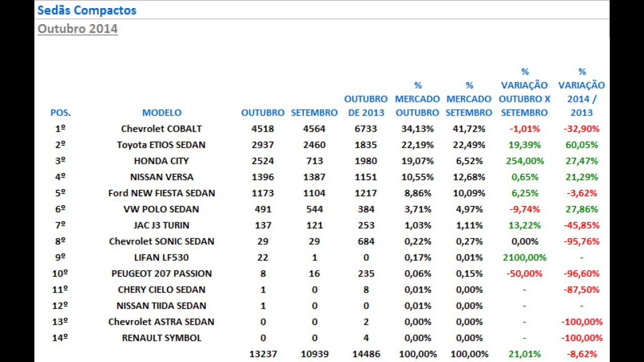This screenshot has height=362, width=644.
Task: Select the '% VARIAÇÃO OUTUBRO X SETEMBRO' header
Action: coord(525,92)
